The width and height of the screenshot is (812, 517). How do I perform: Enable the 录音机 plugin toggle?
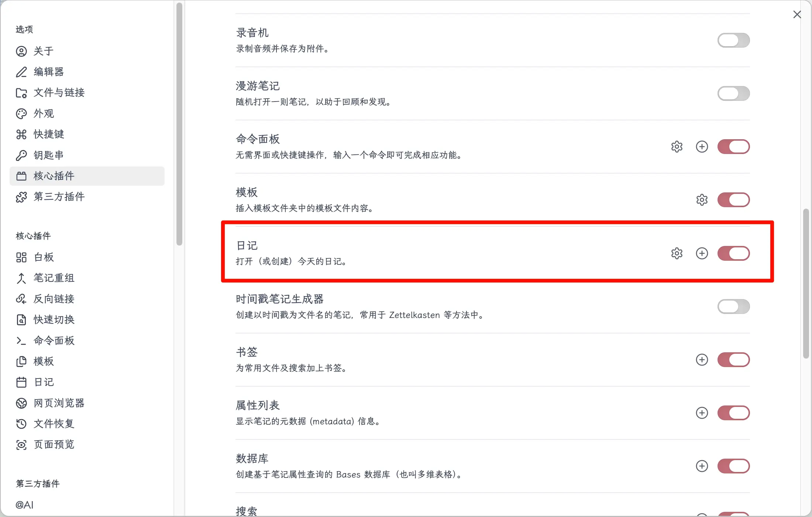pos(733,40)
